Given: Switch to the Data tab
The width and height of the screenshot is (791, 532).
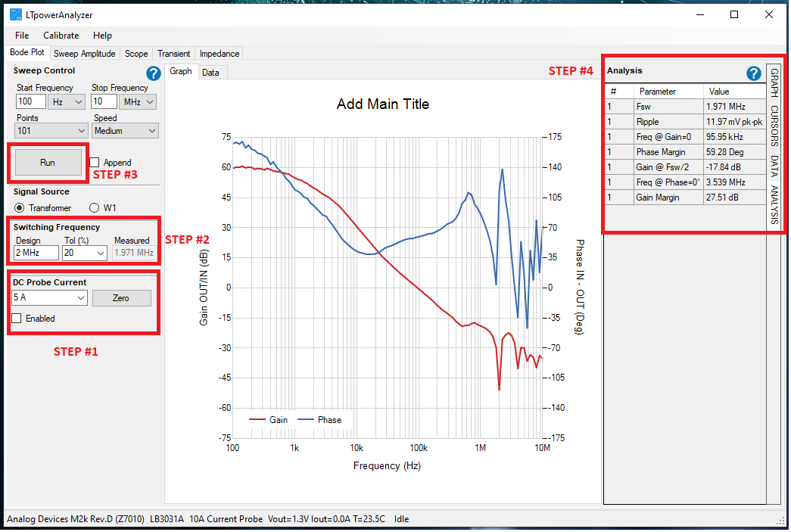Looking at the screenshot, I should [x=210, y=73].
